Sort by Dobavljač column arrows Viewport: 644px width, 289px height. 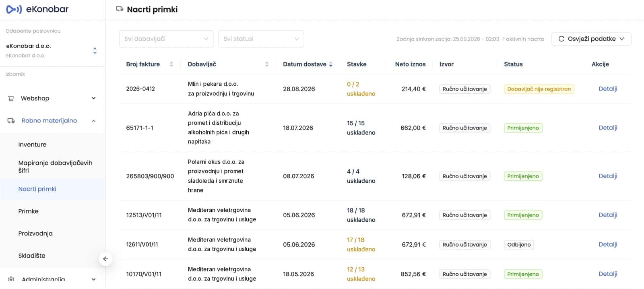tap(266, 64)
